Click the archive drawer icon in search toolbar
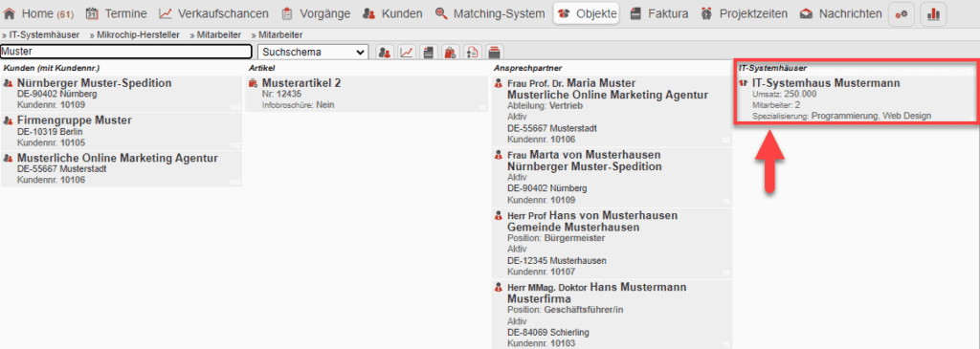The height and width of the screenshot is (349, 980). pyautogui.click(x=495, y=52)
